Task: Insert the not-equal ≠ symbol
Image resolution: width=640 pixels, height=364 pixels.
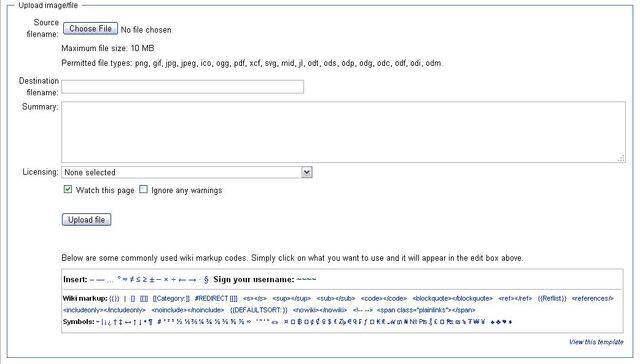Action: coord(131,280)
